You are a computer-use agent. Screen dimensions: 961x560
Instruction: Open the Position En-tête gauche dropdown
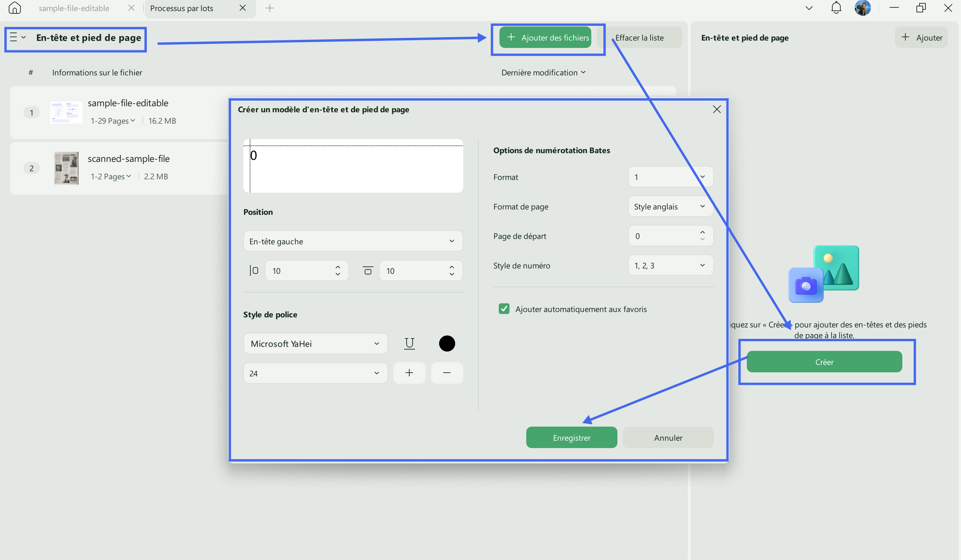tap(353, 241)
